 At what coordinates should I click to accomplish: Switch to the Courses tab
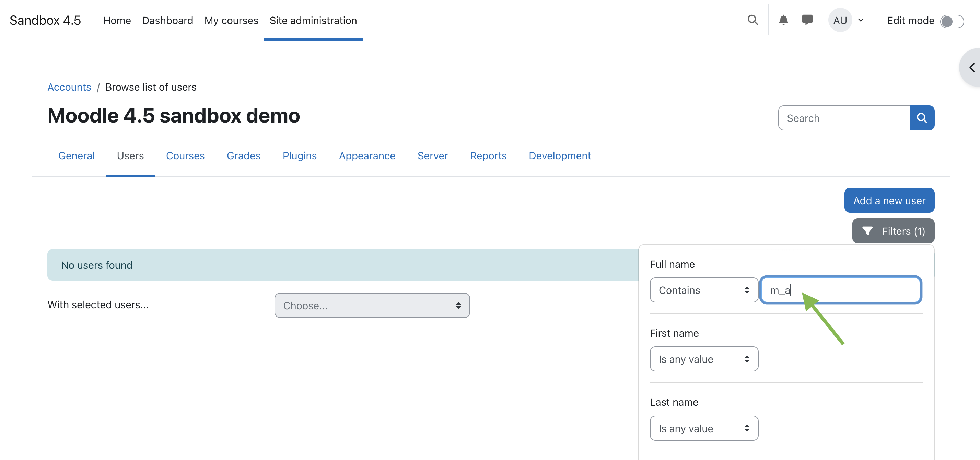185,156
